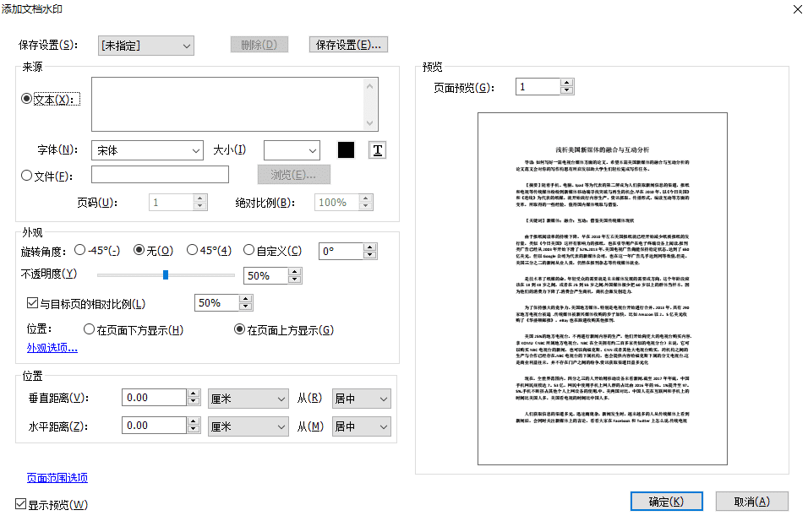The width and height of the screenshot is (808, 532).
Task: Increase the relative scale 50% stepper
Action: tap(246, 299)
